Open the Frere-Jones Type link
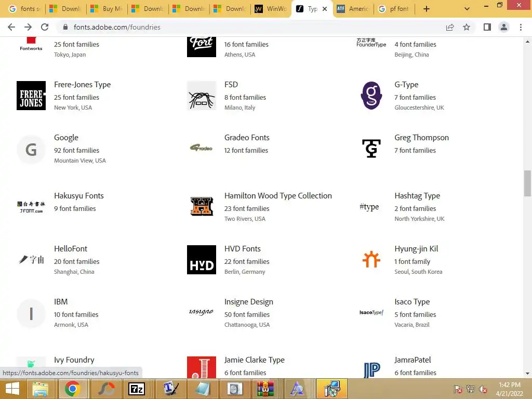 (x=83, y=85)
